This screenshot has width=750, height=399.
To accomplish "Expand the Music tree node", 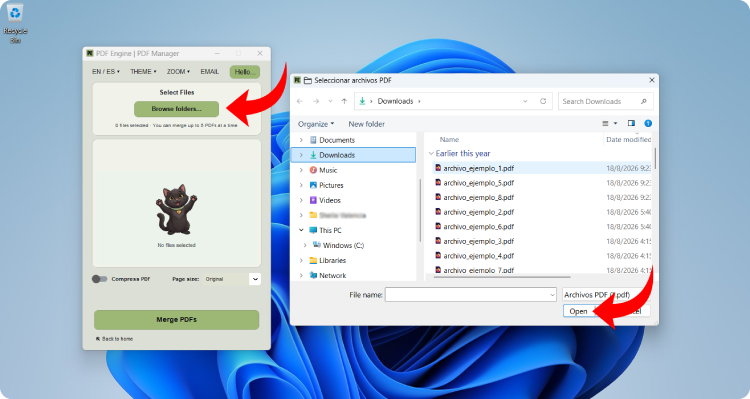I will tap(301, 170).
